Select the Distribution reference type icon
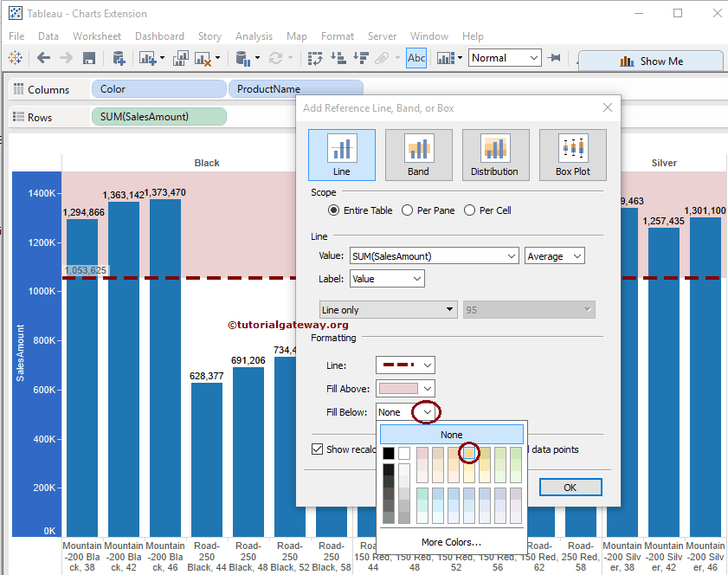 tap(495, 154)
